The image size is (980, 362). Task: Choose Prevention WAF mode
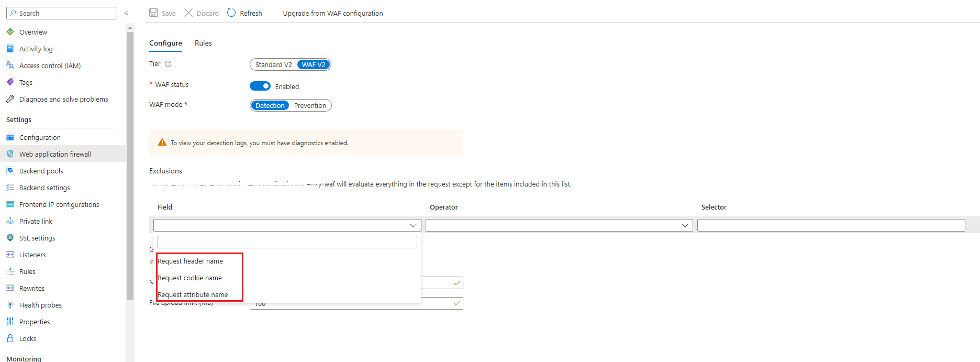coord(310,105)
